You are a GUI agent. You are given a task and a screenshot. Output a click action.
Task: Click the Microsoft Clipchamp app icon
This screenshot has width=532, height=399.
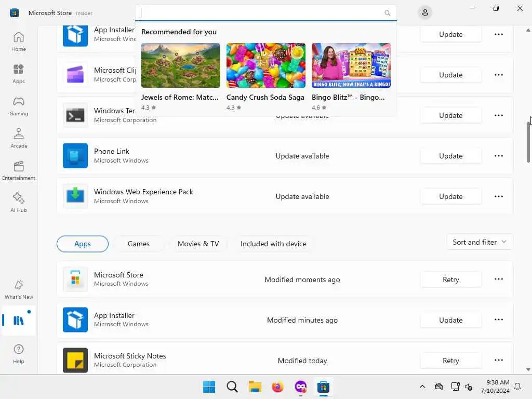point(75,75)
